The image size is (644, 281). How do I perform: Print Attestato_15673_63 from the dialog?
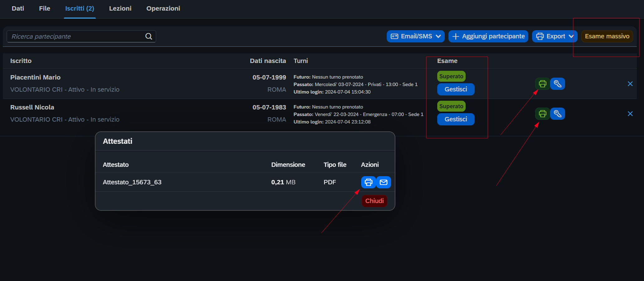[369, 182]
